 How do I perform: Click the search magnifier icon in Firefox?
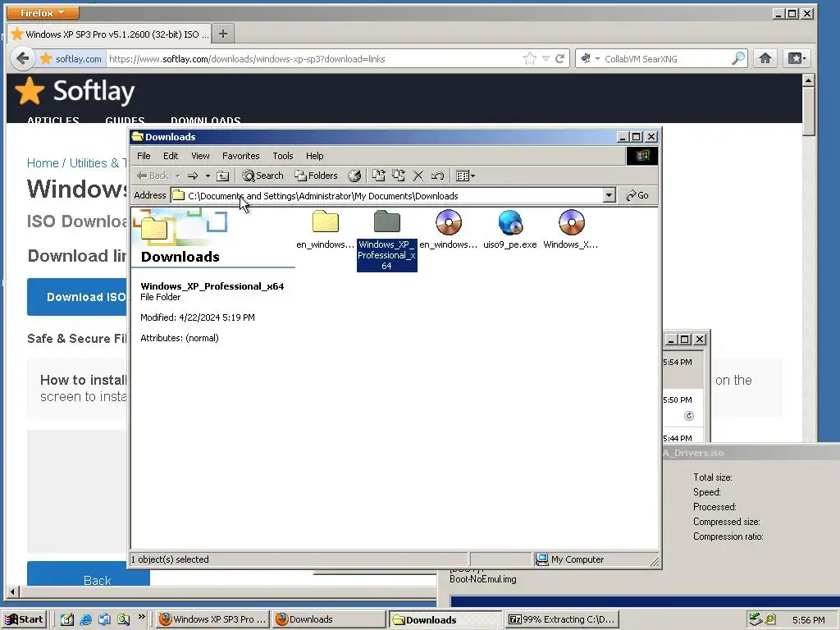click(738, 58)
